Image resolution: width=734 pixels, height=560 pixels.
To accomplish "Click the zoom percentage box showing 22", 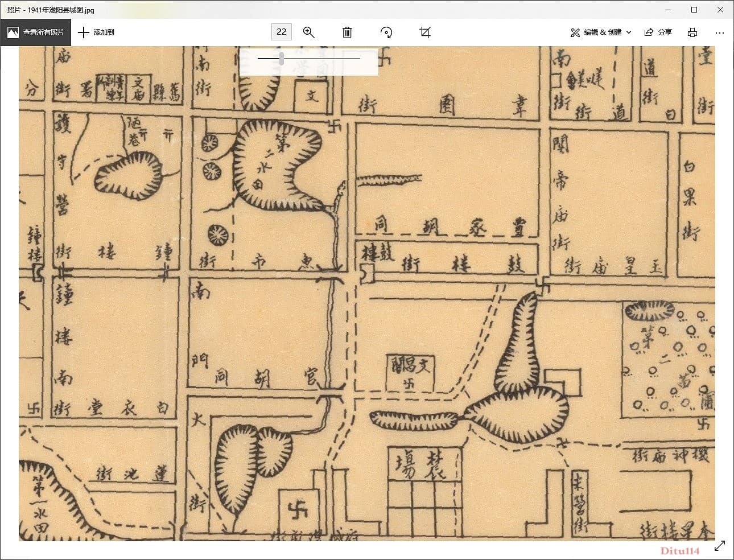I will coord(282,32).
